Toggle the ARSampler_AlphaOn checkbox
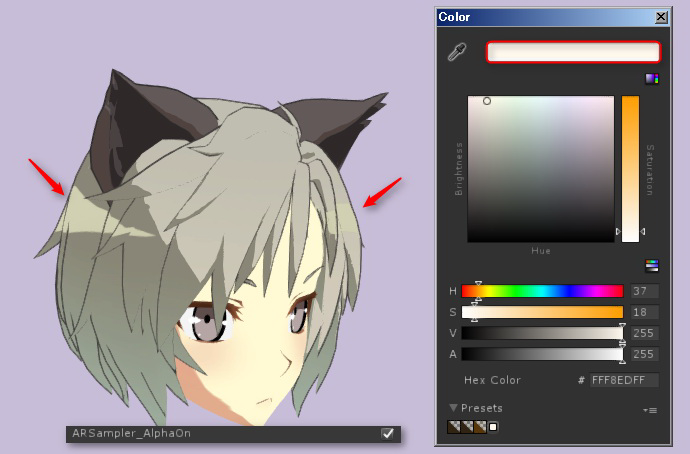This screenshot has height=454, width=690. [x=387, y=433]
